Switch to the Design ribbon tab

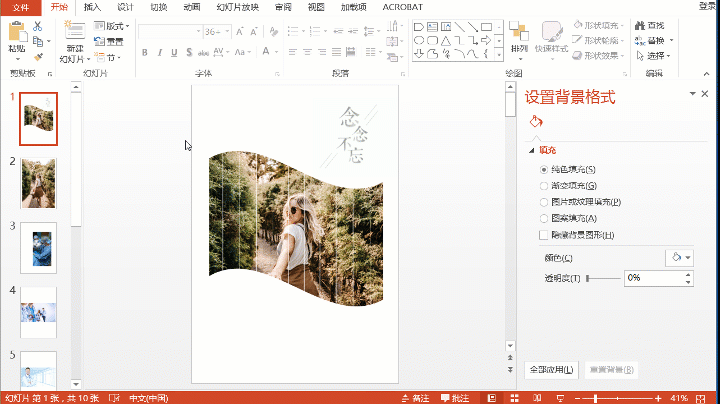point(125,7)
